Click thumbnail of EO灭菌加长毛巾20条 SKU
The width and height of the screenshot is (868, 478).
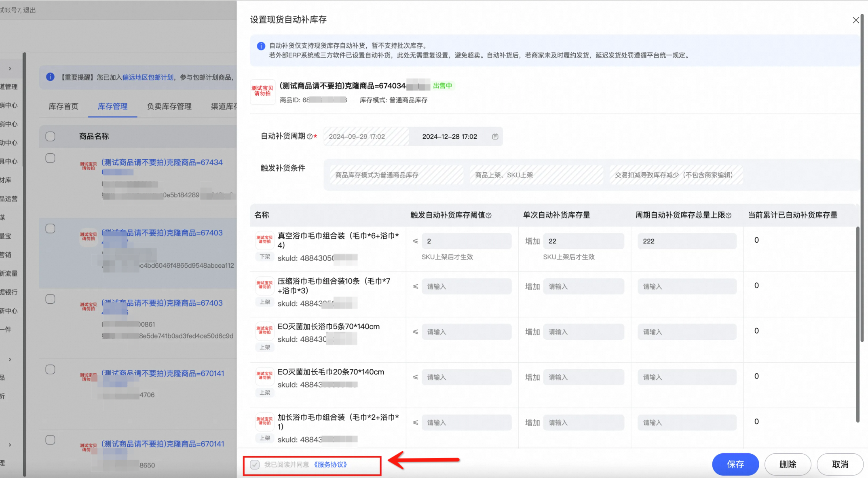click(264, 376)
